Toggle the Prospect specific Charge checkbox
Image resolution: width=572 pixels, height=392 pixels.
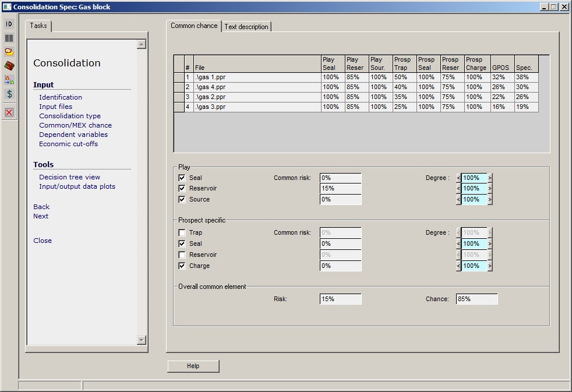[x=182, y=266]
